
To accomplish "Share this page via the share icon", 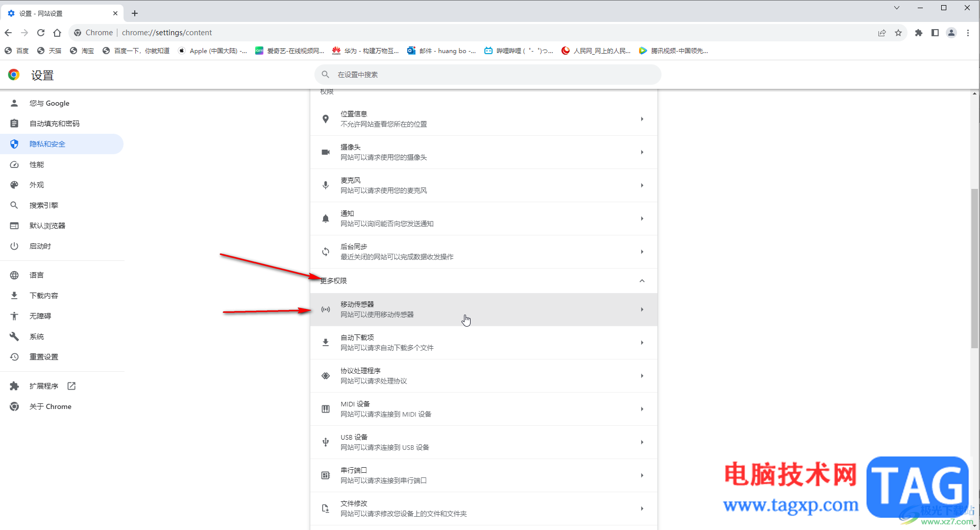I will pyautogui.click(x=882, y=33).
